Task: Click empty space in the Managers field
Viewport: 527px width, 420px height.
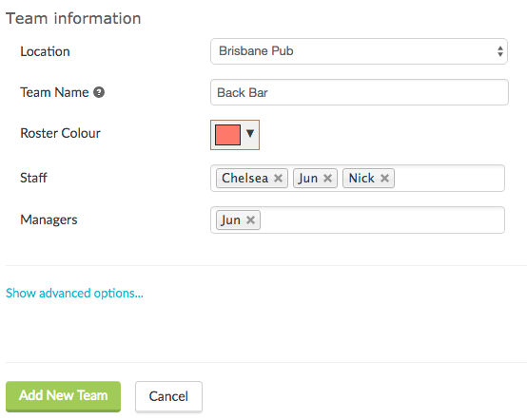Action: (x=381, y=220)
